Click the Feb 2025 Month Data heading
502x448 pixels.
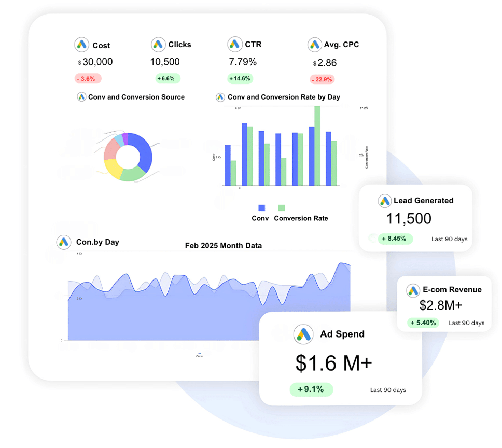coord(224,246)
